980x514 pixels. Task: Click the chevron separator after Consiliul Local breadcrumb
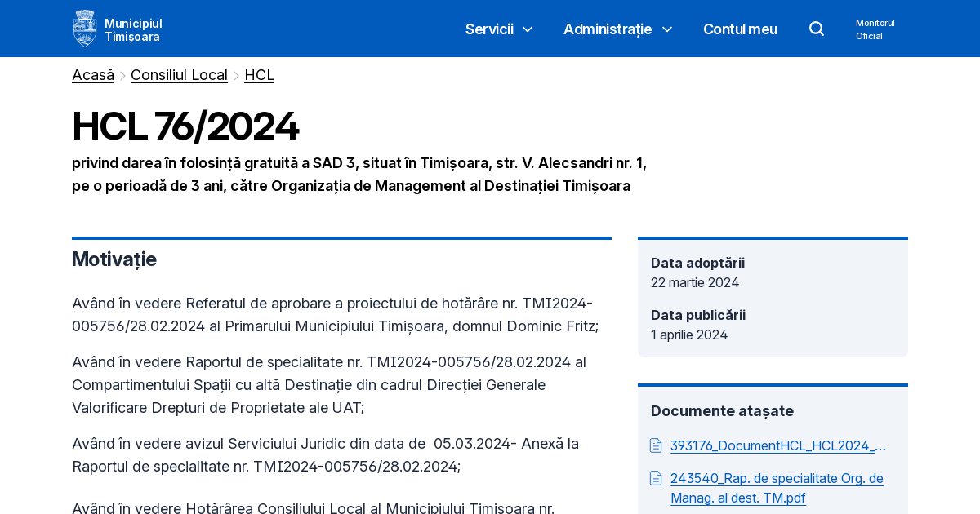(235, 75)
